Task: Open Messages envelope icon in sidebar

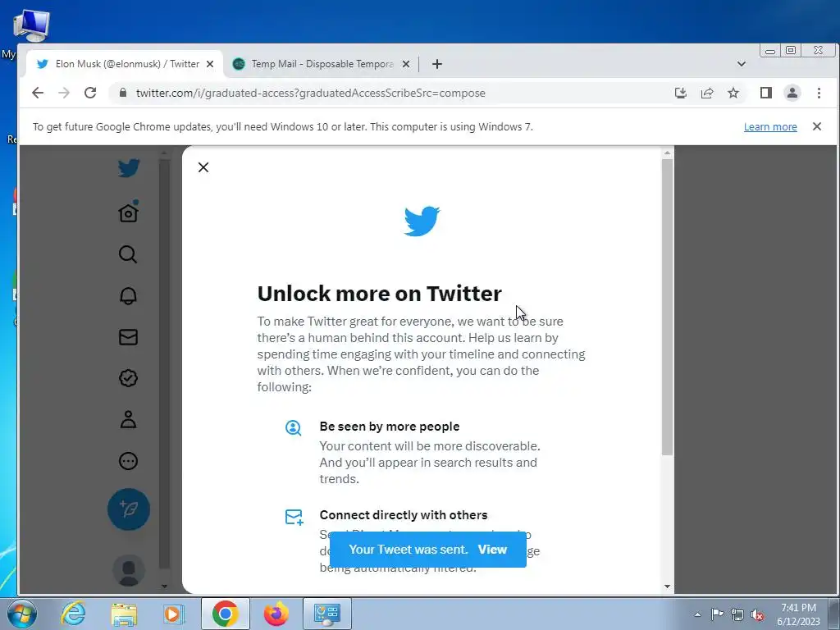Action: point(128,337)
